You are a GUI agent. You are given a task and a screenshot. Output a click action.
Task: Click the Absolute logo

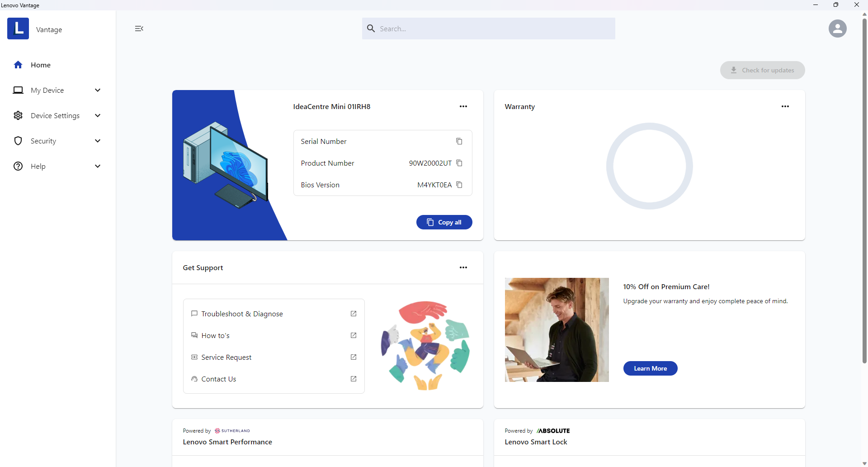coord(553,431)
